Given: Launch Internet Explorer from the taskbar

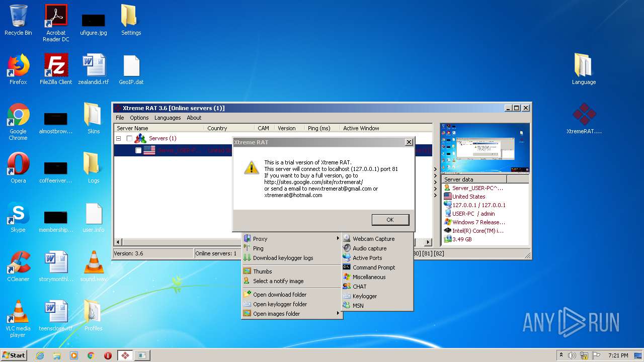Looking at the screenshot, I should coord(40,355).
